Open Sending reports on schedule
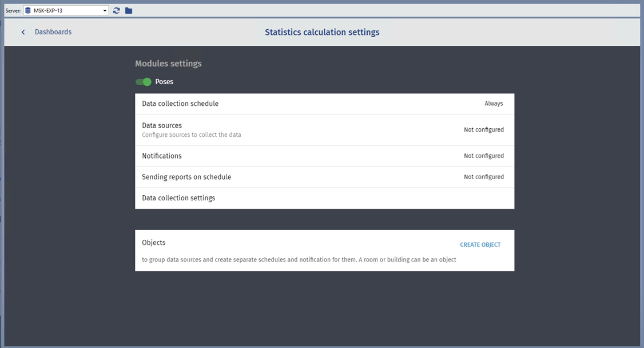Screen dimensions: 644x348 pos(186,177)
